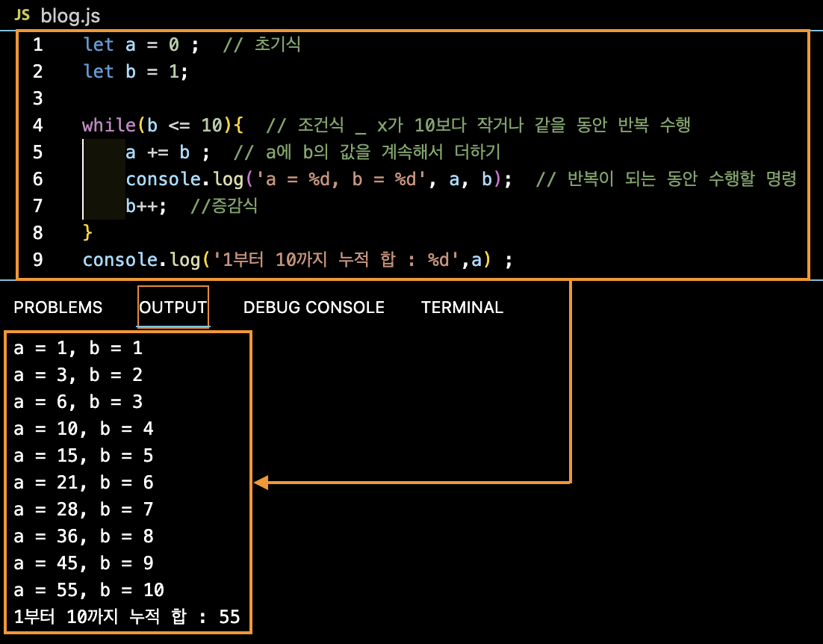Switch to the TERMINAL tab
Viewport: 823px width, 644px height.
[x=462, y=307]
